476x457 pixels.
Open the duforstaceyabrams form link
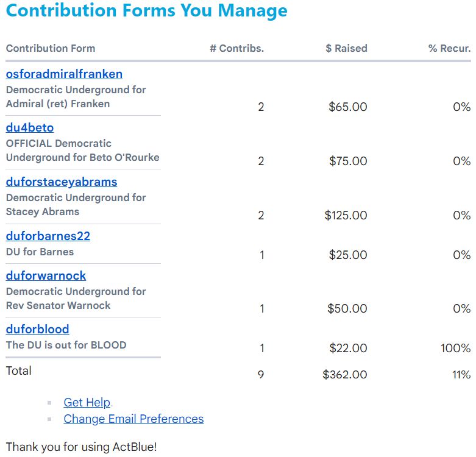(62, 182)
